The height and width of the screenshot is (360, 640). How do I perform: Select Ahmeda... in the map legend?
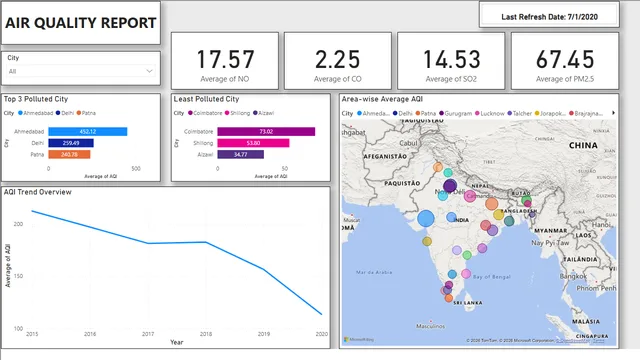[373, 113]
